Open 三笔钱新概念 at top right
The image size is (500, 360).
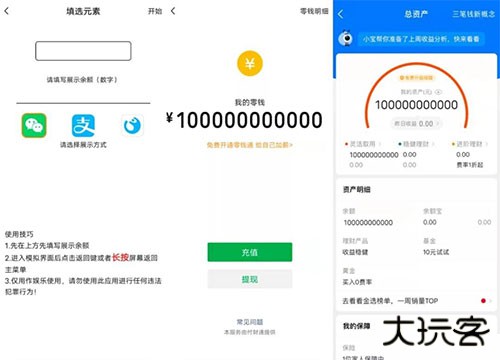[x=473, y=14]
